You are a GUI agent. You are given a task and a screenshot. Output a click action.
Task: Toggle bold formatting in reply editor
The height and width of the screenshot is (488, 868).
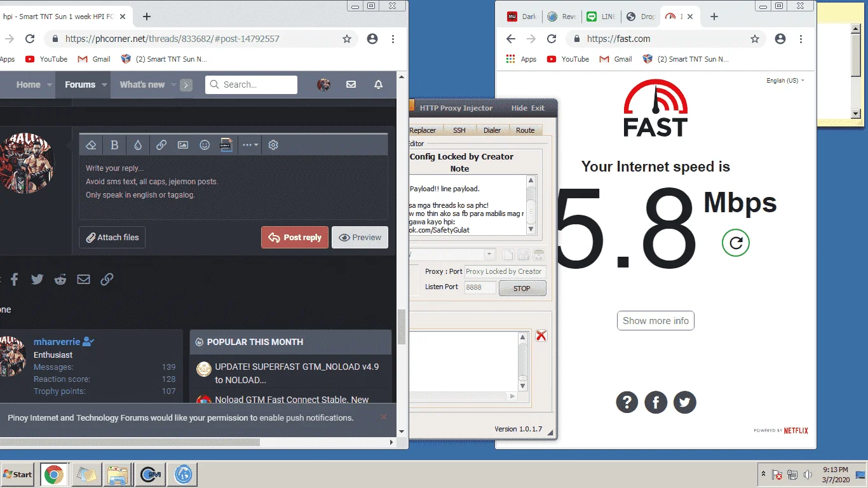[x=114, y=145]
